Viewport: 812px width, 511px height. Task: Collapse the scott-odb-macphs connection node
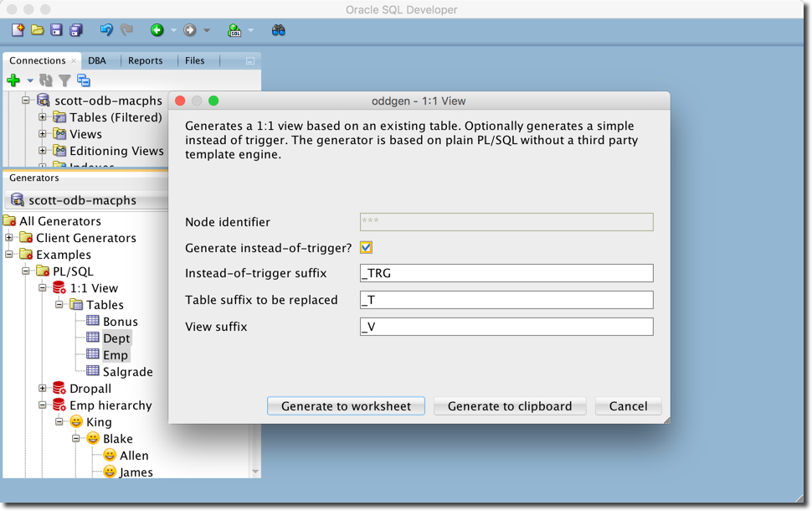point(25,100)
